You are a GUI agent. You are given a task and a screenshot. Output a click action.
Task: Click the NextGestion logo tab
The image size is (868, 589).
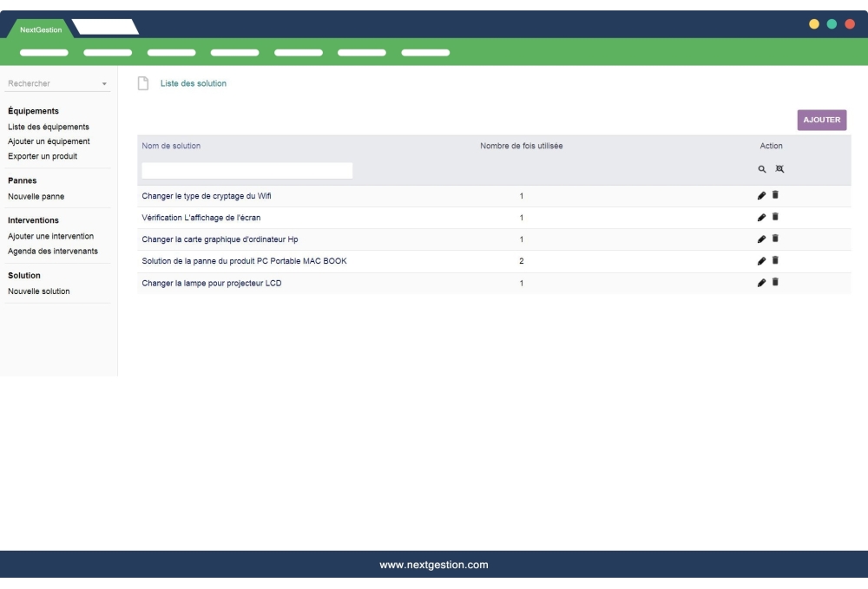point(40,28)
